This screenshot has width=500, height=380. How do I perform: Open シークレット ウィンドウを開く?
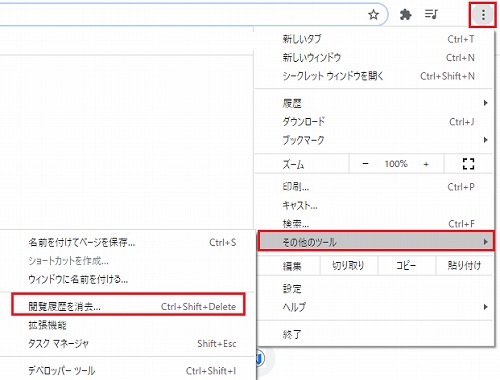pos(376,76)
